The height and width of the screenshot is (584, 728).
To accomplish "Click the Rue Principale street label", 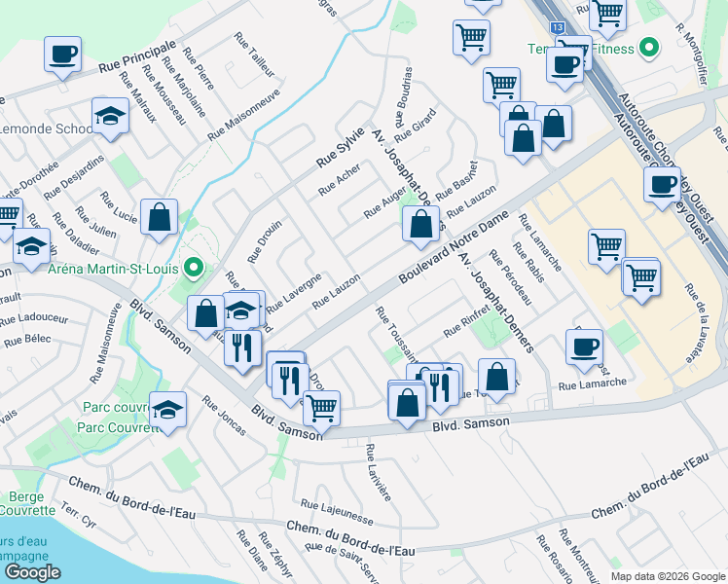I will [x=137, y=56].
